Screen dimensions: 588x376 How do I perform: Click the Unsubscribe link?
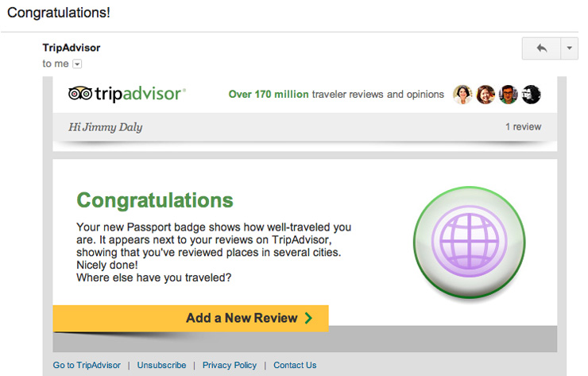(161, 366)
